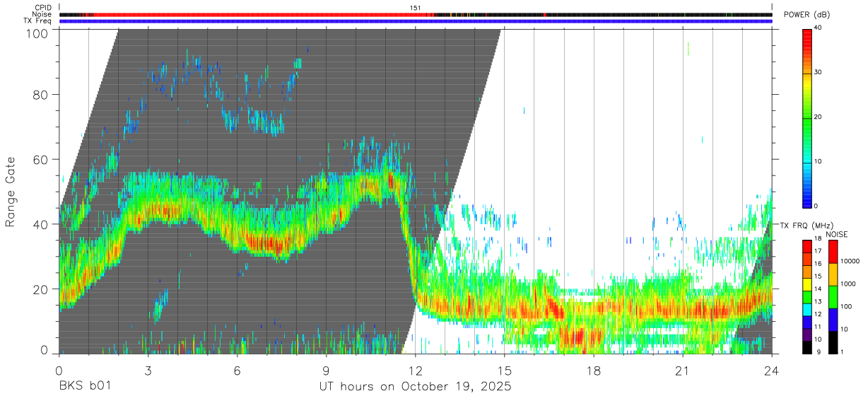Click the TX FRQ (MHz) legend title
868x401 pixels.
pos(806,225)
